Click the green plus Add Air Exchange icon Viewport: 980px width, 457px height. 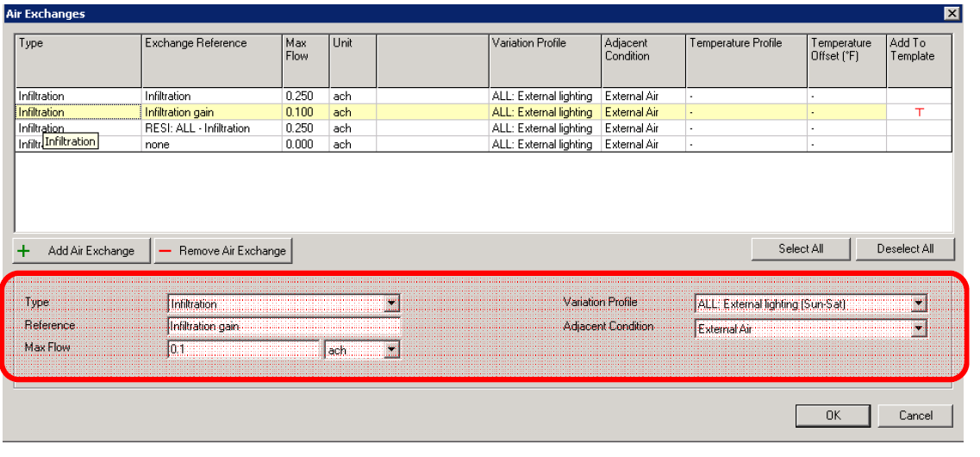(24, 251)
